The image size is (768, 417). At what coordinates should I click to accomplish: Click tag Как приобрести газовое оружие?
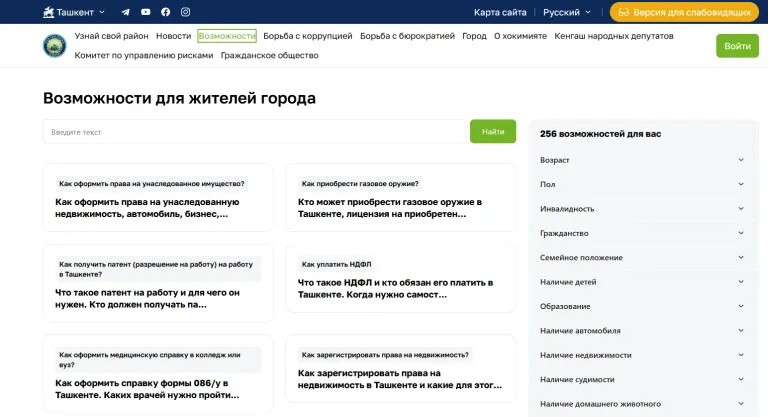coord(360,184)
